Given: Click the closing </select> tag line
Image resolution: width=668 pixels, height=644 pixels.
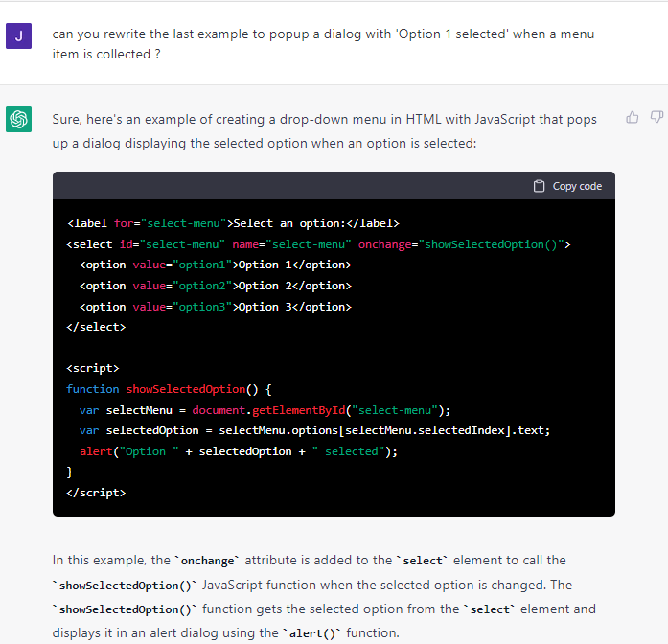Looking at the screenshot, I should coord(96,327).
